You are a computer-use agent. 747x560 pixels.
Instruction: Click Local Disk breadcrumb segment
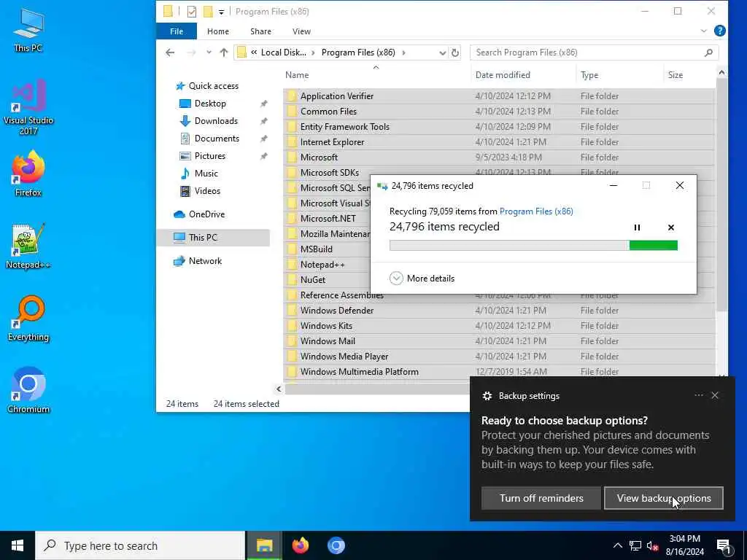(284, 52)
